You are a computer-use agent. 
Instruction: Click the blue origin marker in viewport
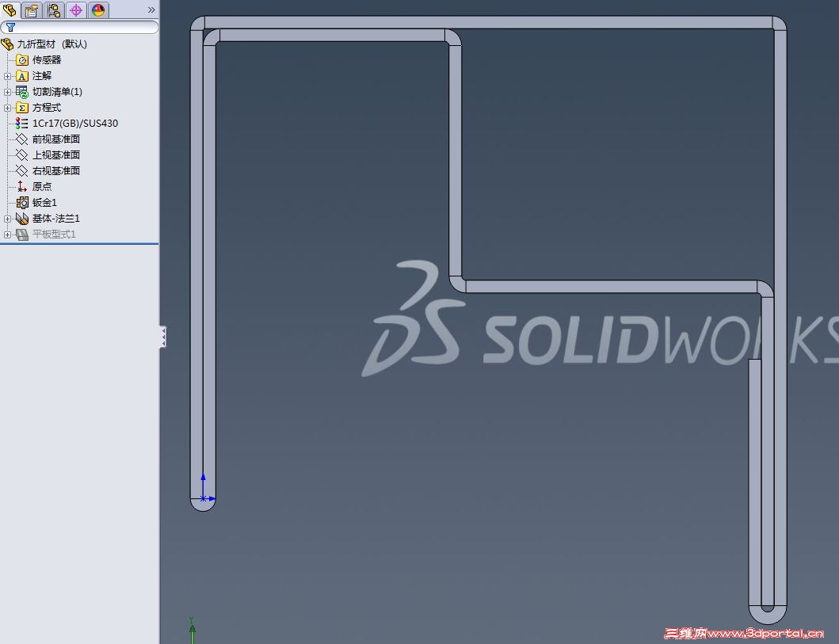(x=204, y=498)
